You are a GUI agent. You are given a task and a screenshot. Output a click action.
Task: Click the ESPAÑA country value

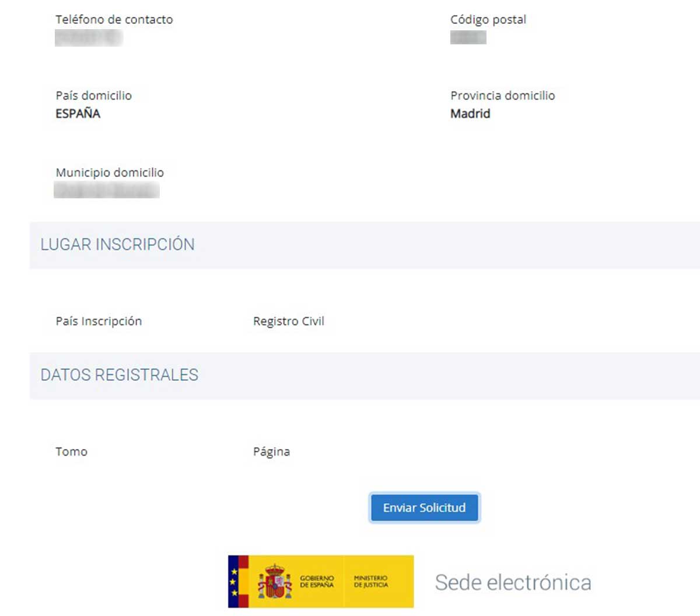point(78,114)
